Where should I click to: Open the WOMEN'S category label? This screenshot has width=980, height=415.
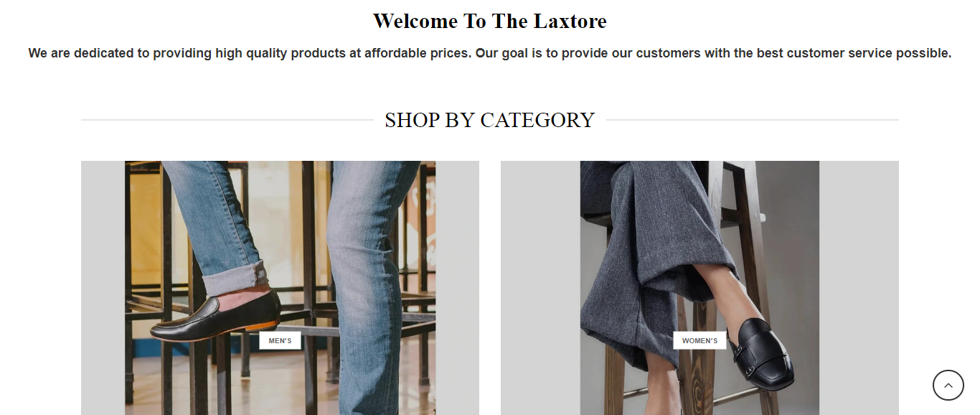click(699, 340)
